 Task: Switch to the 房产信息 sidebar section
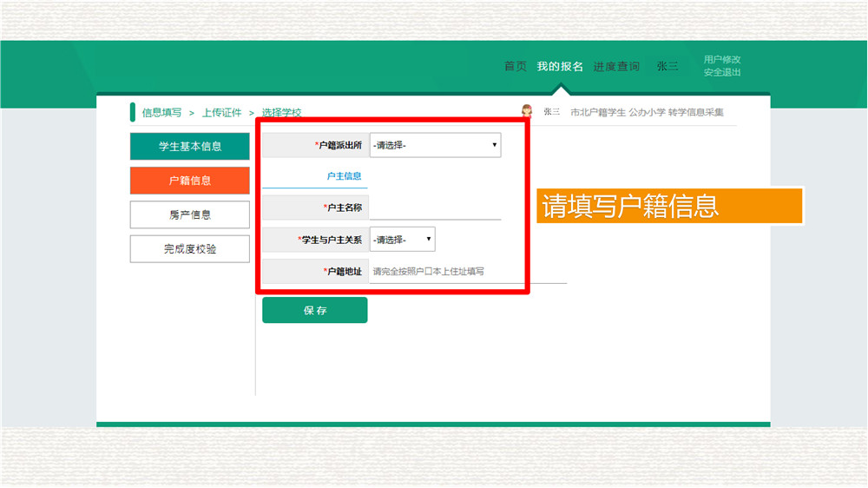coord(190,214)
